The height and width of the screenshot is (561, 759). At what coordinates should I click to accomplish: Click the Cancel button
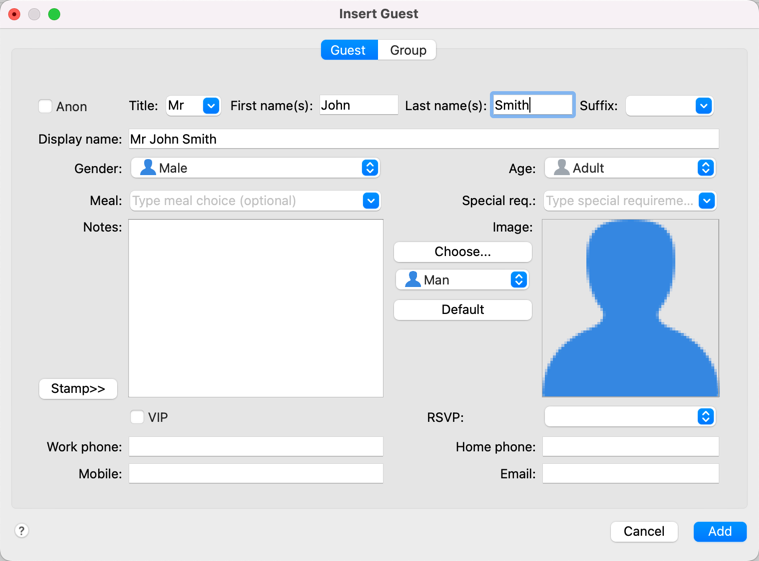[x=643, y=531]
